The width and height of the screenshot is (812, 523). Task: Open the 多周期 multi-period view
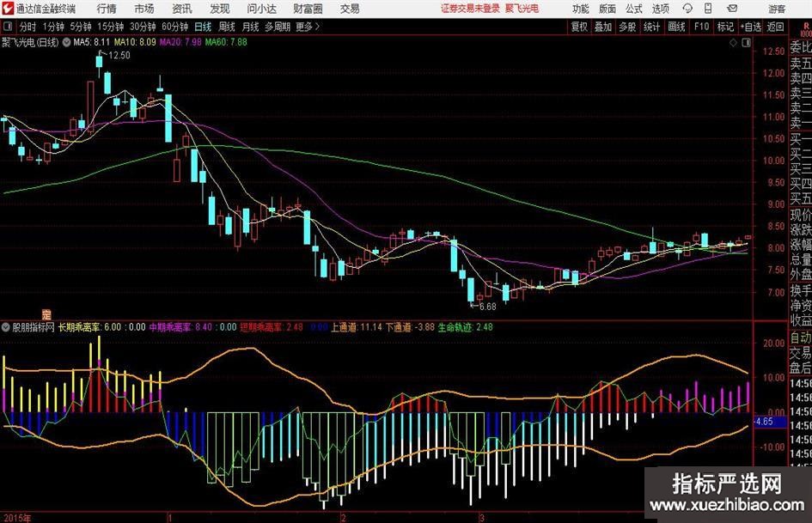pyautogui.click(x=278, y=27)
